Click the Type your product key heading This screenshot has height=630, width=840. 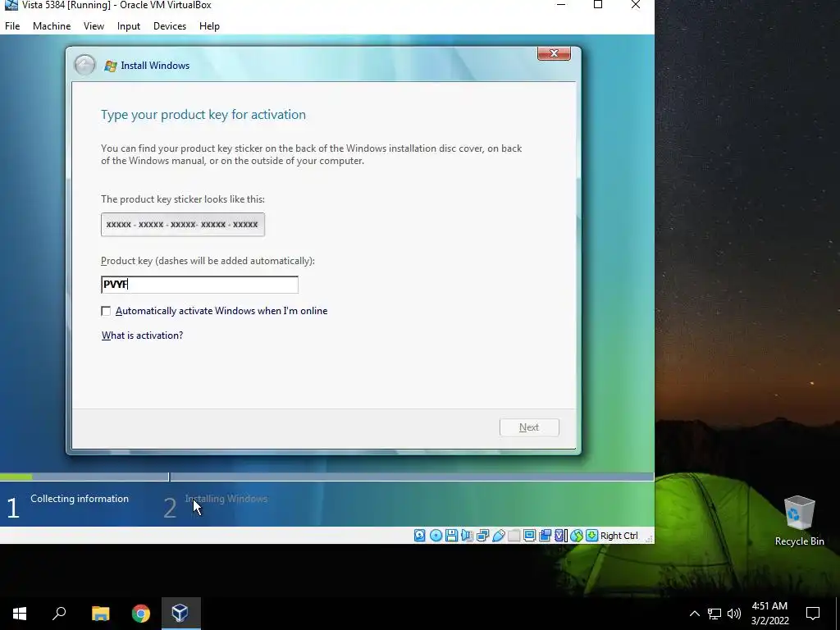203,115
